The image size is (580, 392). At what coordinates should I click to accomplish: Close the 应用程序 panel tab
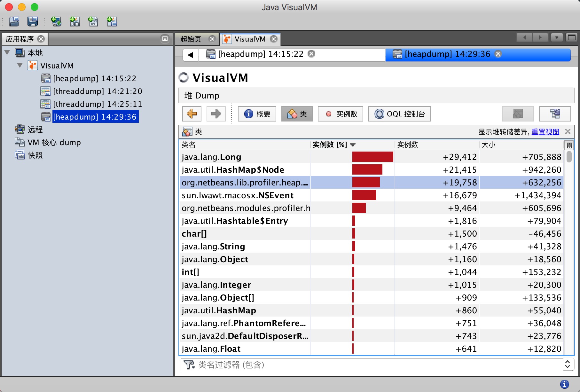click(41, 39)
